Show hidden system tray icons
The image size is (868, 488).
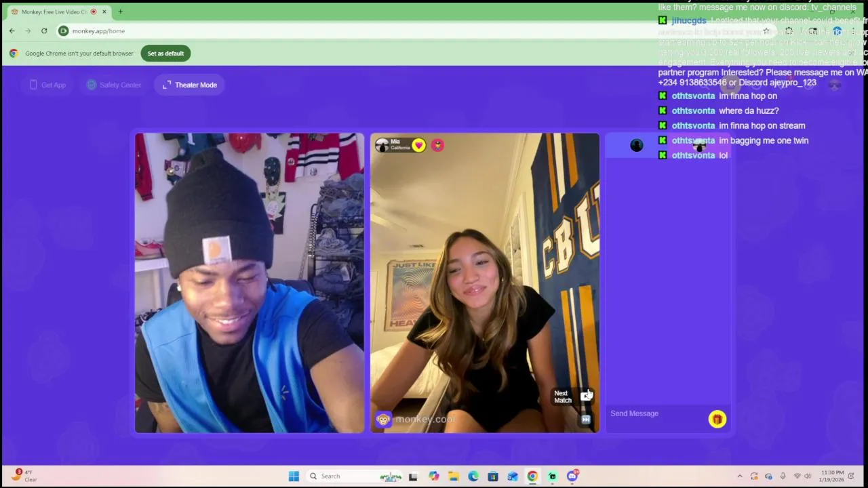tap(740, 476)
